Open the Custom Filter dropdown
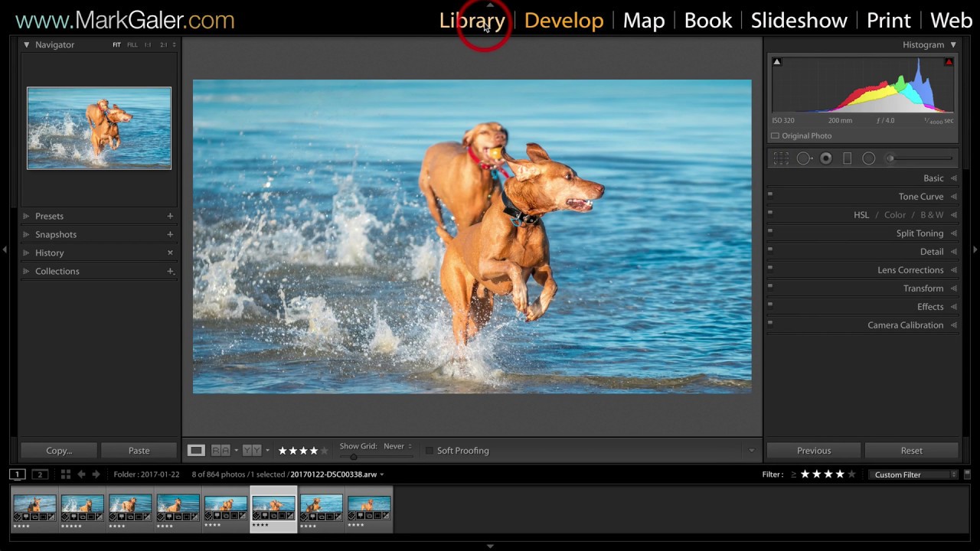This screenshot has width=980, height=551. point(913,474)
